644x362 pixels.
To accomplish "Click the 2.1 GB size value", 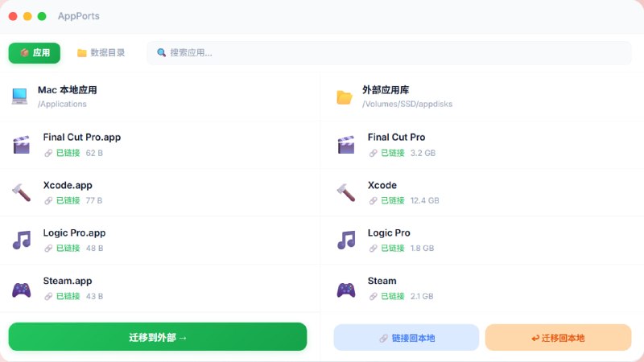I will pos(421,296).
